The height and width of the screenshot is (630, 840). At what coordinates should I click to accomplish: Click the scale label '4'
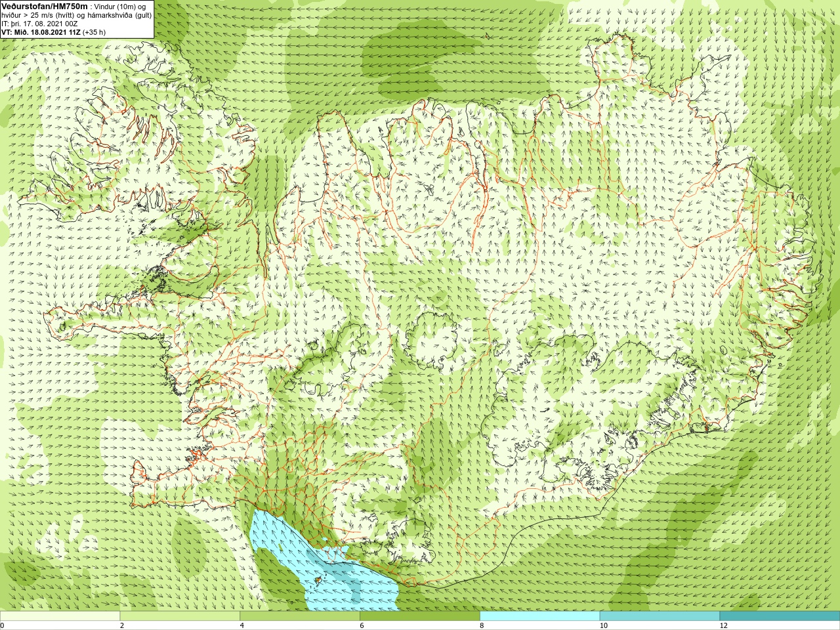[x=242, y=625]
